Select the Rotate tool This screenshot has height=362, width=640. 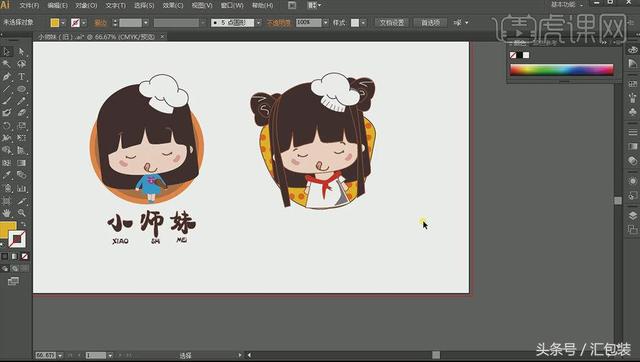pos(7,125)
